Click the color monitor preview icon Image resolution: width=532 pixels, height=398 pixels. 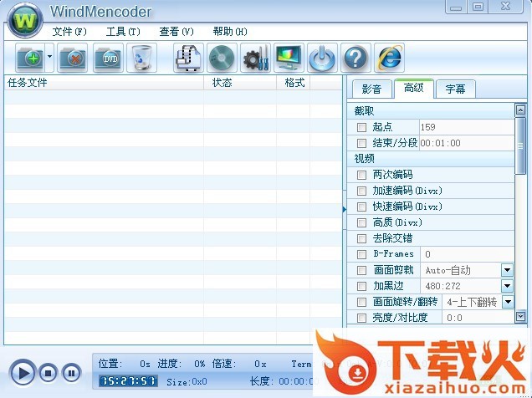click(289, 58)
